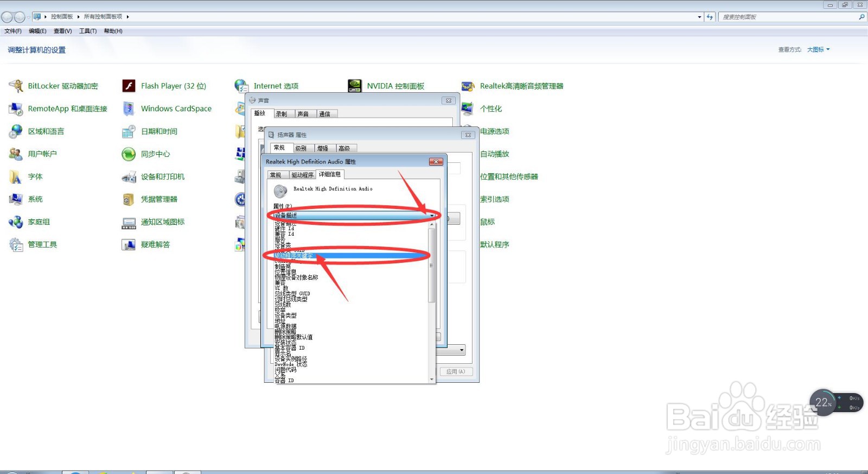The width and height of the screenshot is (868, 474).
Task: Open Realtek高清晰音频管理器 icon
Action: click(x=468, y=86)
